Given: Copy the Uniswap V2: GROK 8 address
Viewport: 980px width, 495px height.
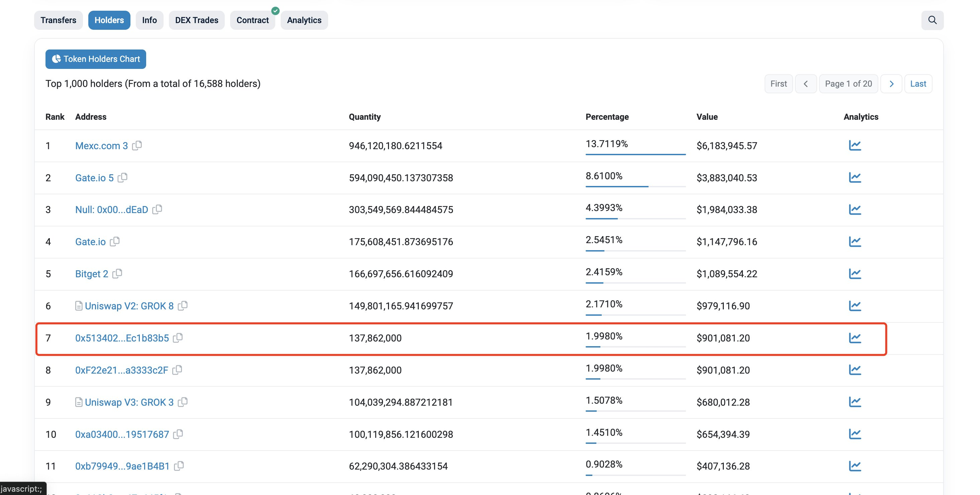Looking at the screenshot, I should [183, 306].
